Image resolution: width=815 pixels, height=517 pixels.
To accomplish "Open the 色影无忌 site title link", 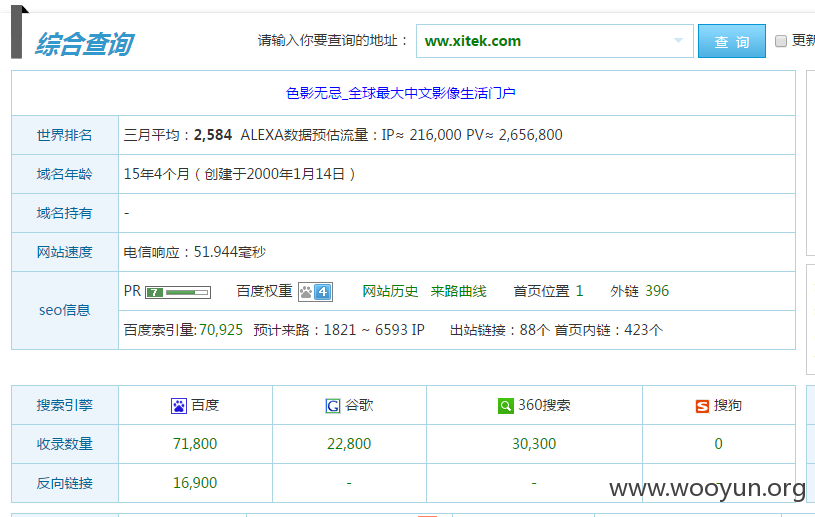I will point(401,94).
